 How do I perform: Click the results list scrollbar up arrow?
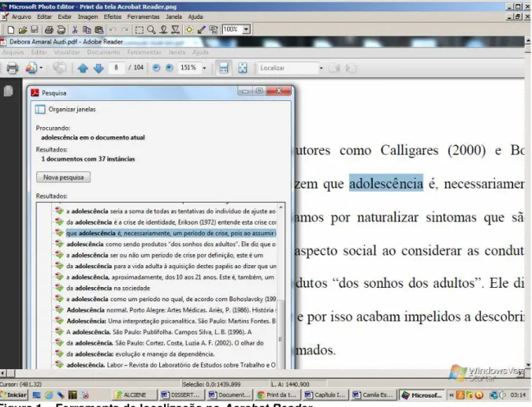coord(281,207)
